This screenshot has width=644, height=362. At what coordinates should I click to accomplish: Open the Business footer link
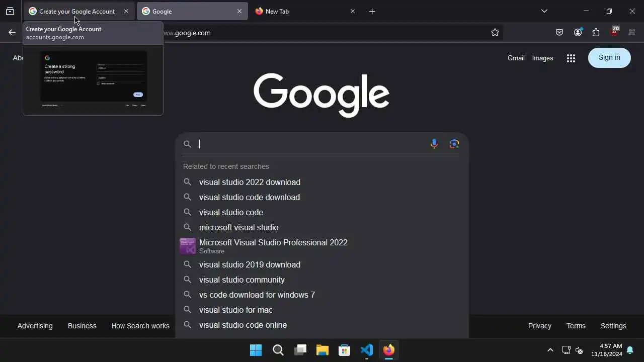(x=82, y=326)
